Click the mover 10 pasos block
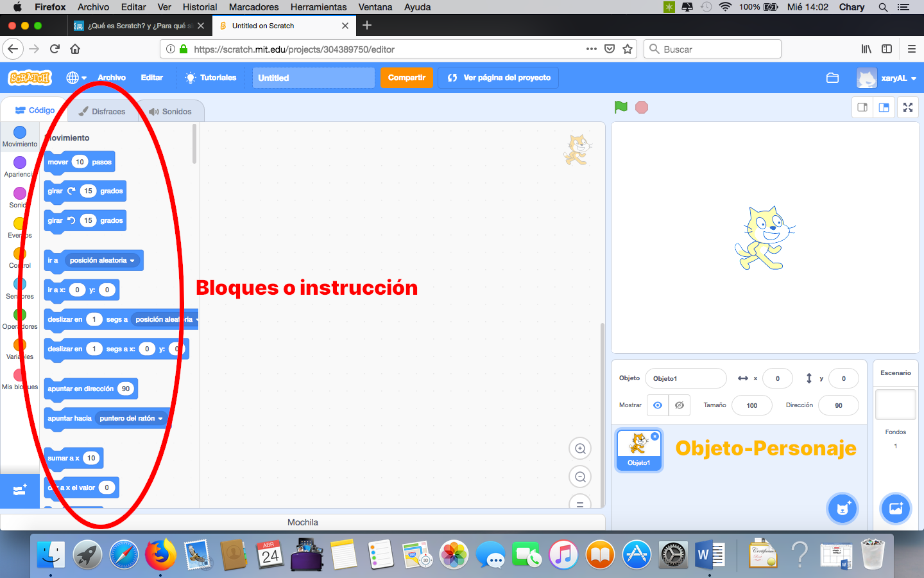 point(80,162)
